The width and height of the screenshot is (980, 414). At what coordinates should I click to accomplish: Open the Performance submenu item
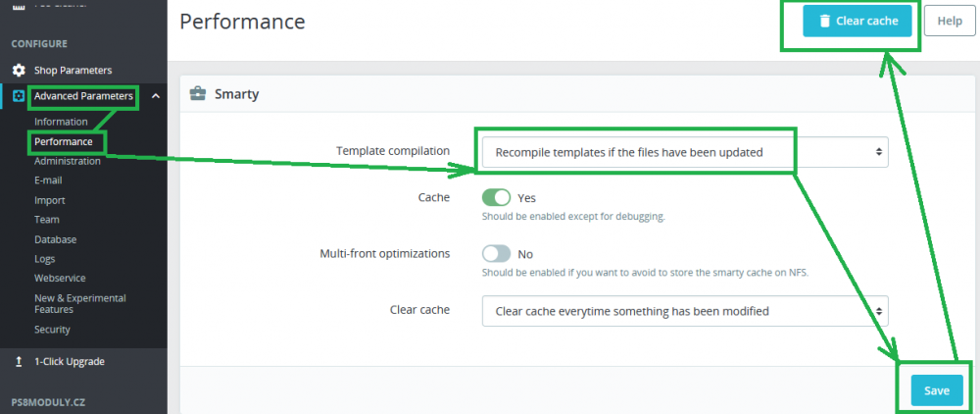click(x=64, y=141)
